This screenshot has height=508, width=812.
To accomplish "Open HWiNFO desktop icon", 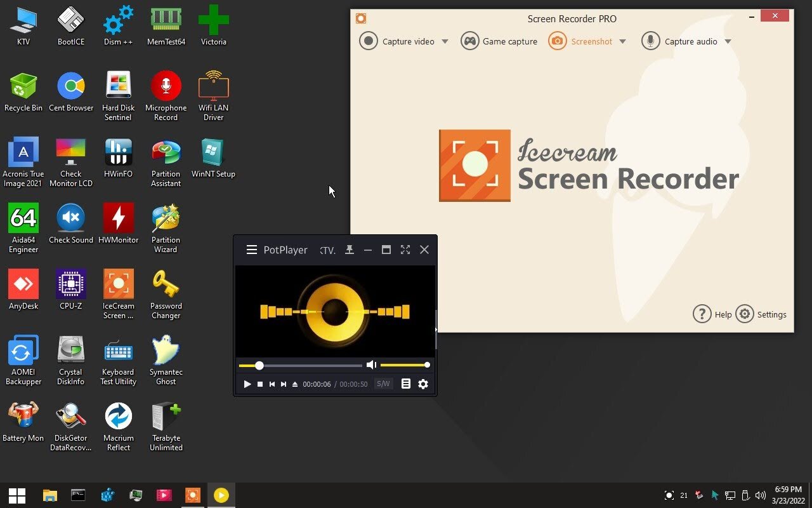I will pyautogui.click(x=119, y=158).
